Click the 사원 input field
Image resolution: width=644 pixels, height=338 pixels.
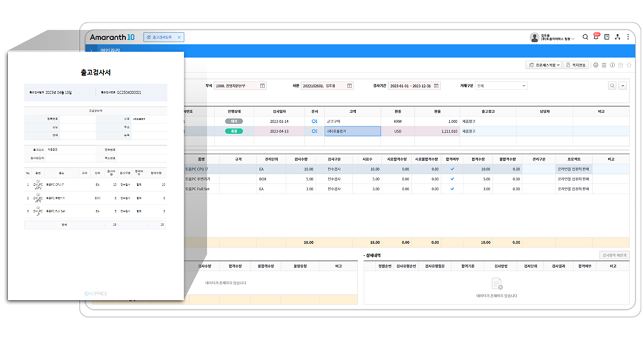[327, 86]
